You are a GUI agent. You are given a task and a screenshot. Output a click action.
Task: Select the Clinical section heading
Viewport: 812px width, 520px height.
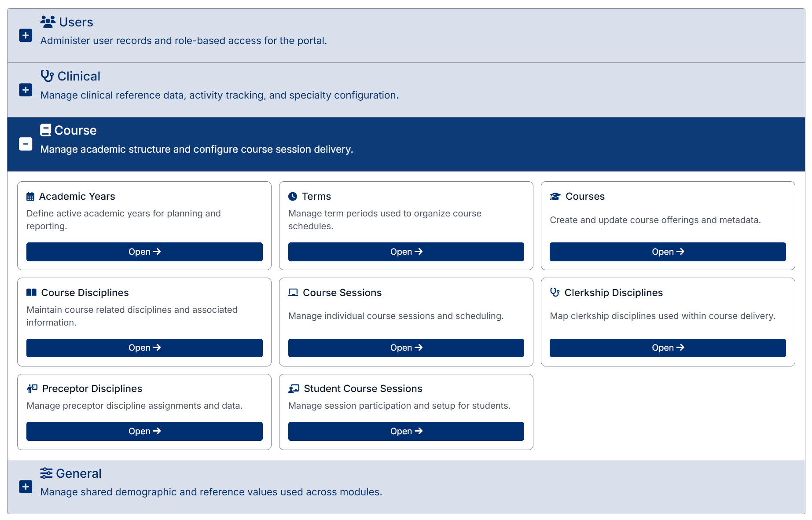(x=79, y=76)
